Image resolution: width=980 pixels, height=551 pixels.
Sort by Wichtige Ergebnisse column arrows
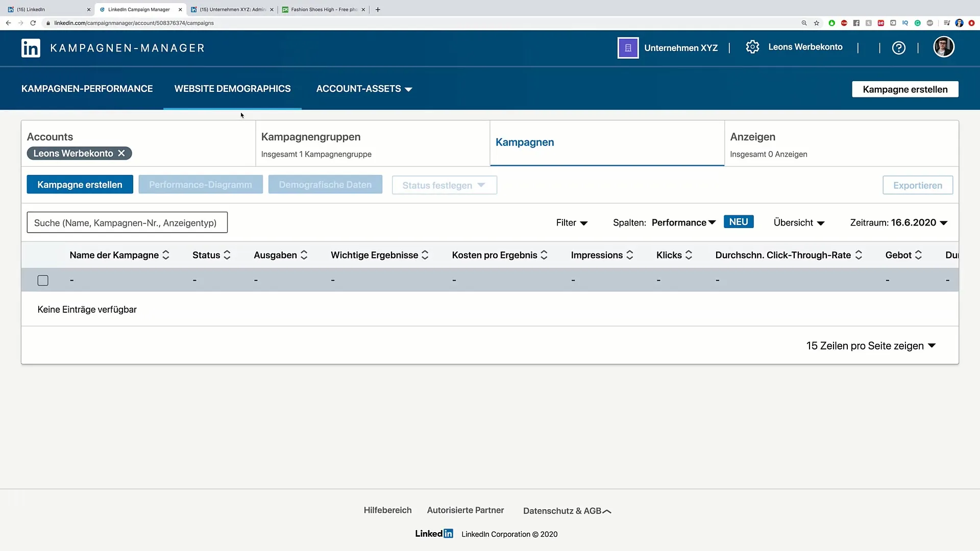coord(425,255)
